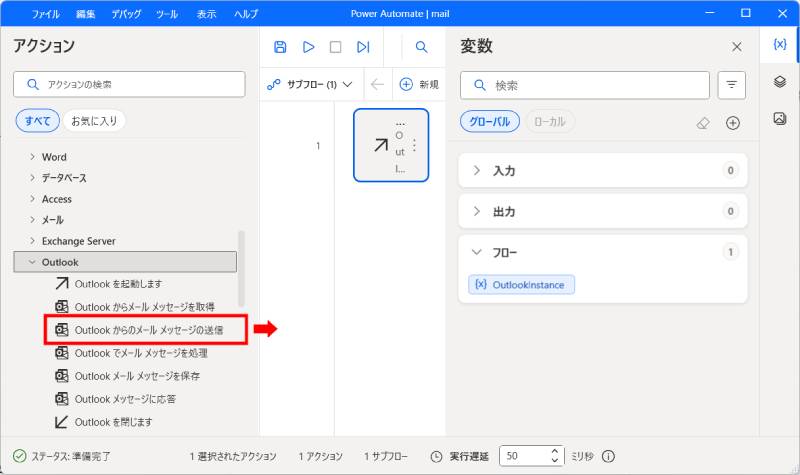The height and width of the screenshot is (475, 800).
Task: Click Outlook からメール メッセージを取得 action
Action: [x=135, y=307]
